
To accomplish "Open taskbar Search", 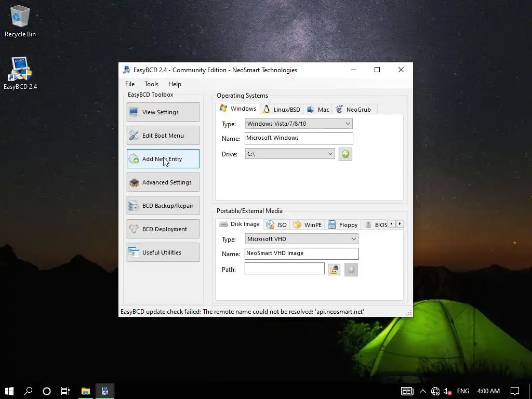I will click(x=28, y=391).
